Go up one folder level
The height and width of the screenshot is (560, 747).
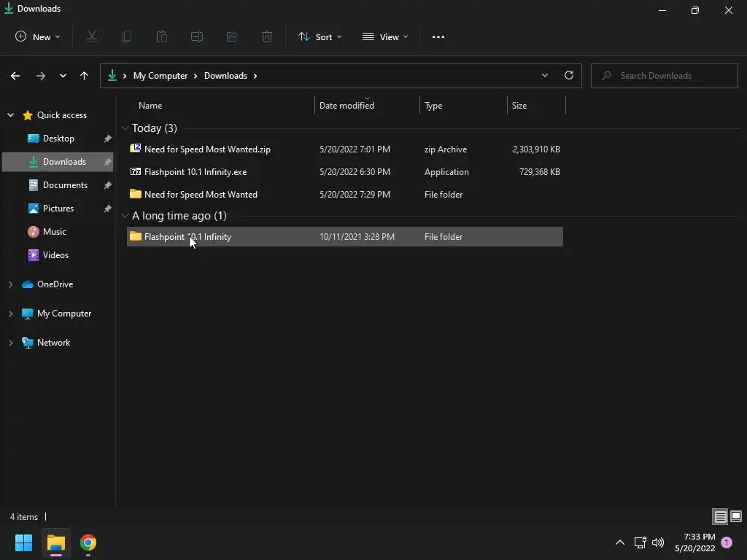coord(85,76)
